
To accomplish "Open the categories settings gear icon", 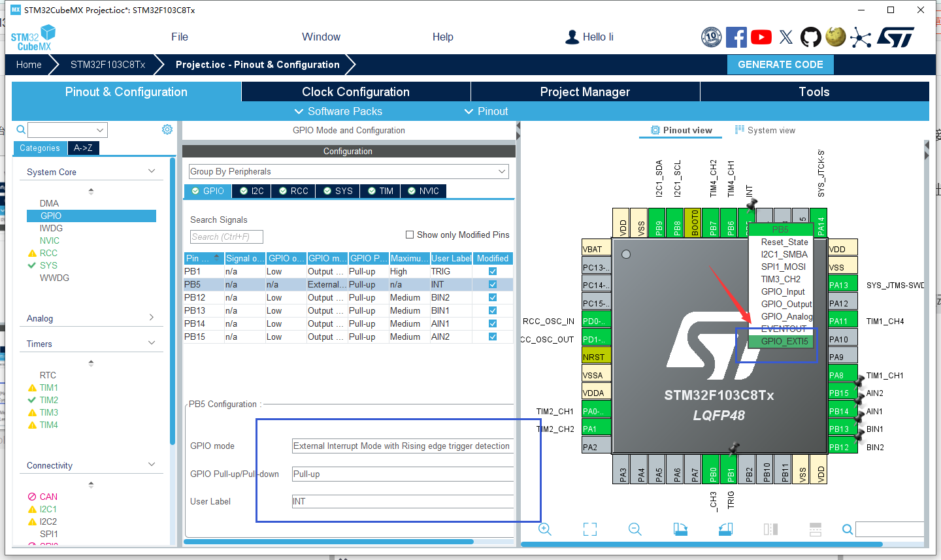I will pos(167,129).
